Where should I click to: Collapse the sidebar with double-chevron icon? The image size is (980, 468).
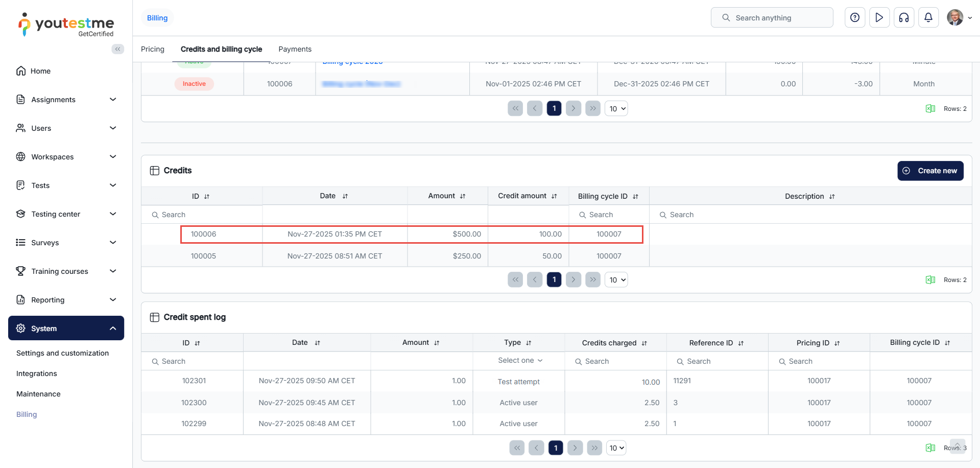[117, 49]
